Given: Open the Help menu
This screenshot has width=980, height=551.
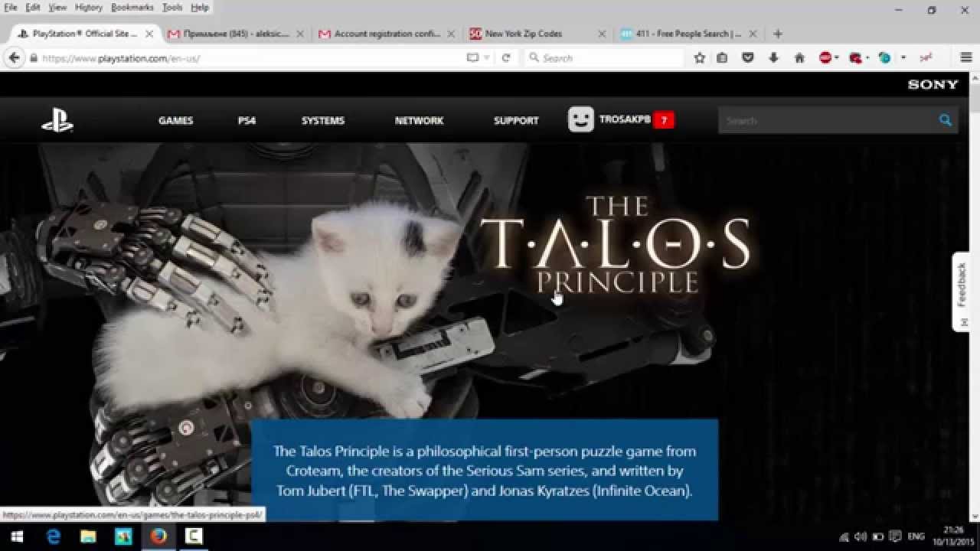Looking at the screenshot, I should 200,7.
